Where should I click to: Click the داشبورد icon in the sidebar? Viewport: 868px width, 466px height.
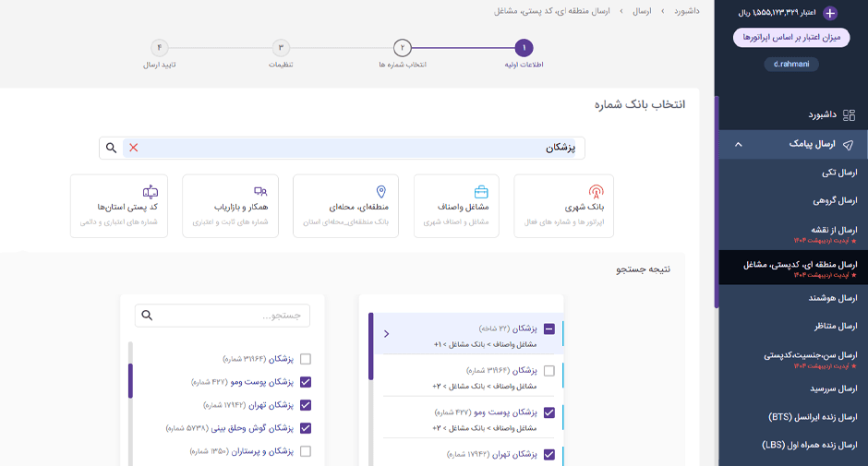(x=849, y=114)
